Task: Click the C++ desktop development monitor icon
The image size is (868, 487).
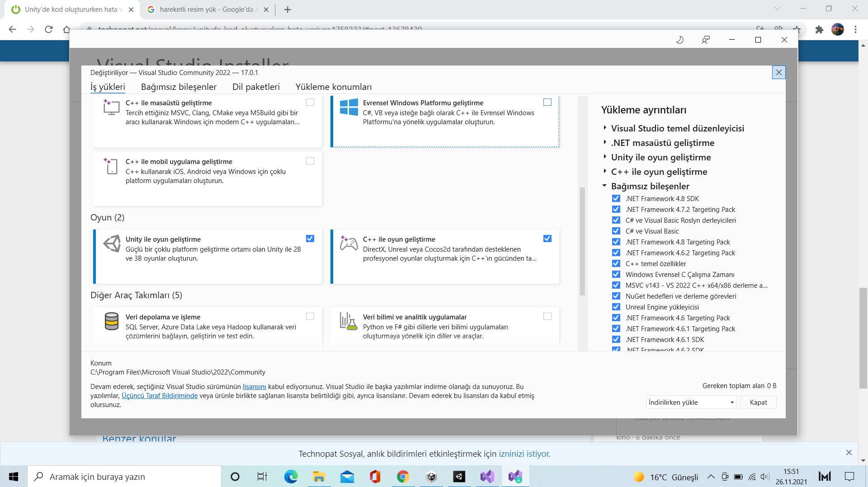Action: [x=111, y=107]
